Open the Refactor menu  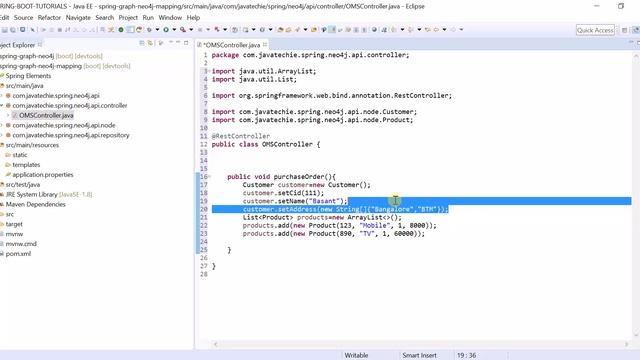[49, 18]
